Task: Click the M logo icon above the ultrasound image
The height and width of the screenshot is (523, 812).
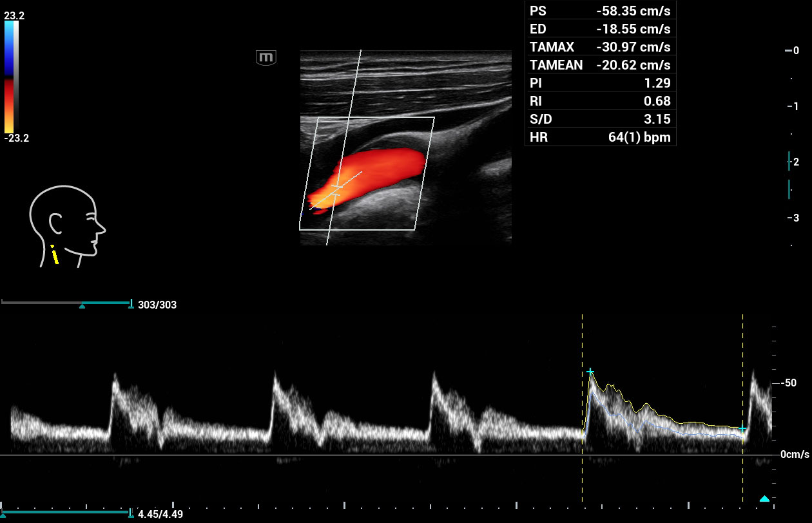Action: click(x=266, y=58)
